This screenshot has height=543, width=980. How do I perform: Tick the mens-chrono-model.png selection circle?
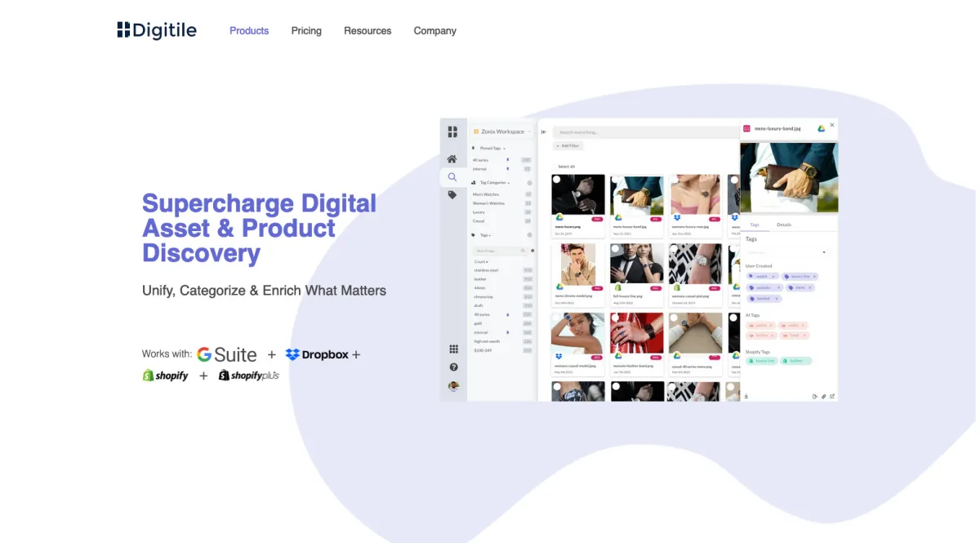(x=556, y=248)
